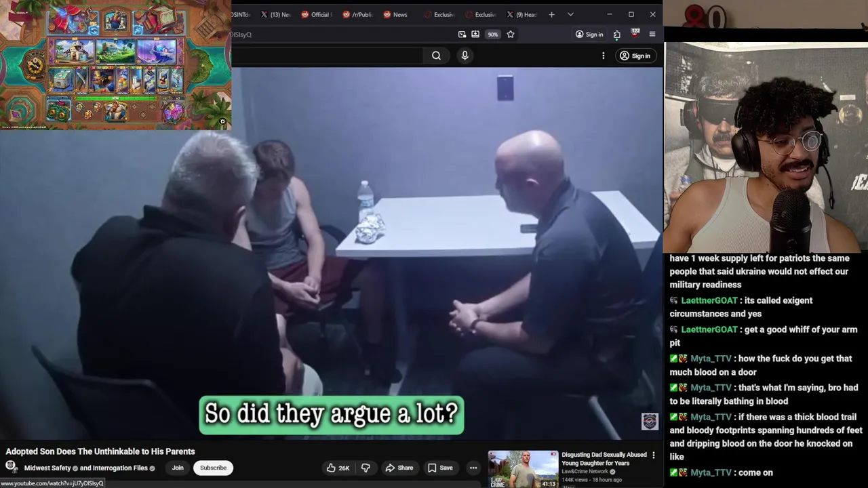The width and height of the screenshot is (868, 488).
Task: Open uBlock extension icon showing 122
Action: [x=635, y=33]
